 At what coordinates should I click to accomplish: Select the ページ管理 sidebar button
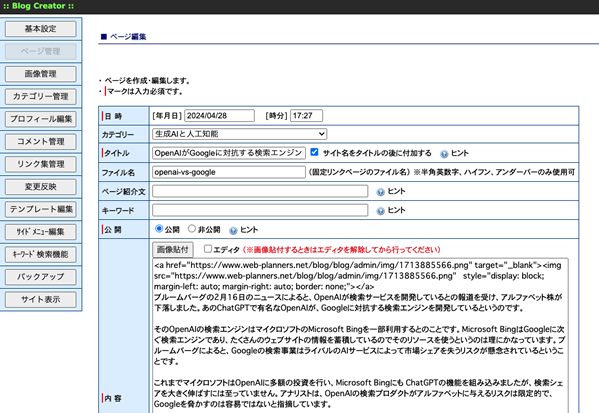click(x=40, y=52)
